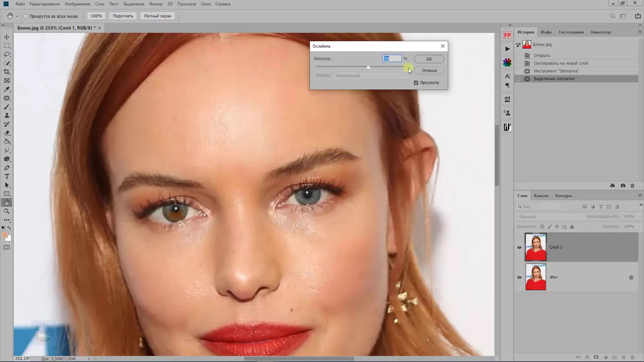The width and height of the screenshot is (644, 362).
Task: Delete current history state trash icon
Action: pyautogui.click(x=633, y=186)
